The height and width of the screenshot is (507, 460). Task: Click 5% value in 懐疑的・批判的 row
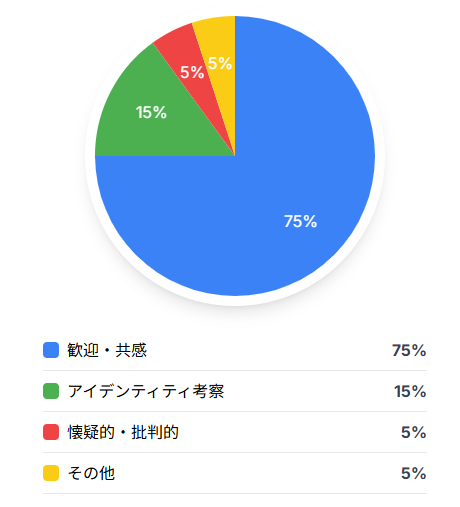point(414,432)
